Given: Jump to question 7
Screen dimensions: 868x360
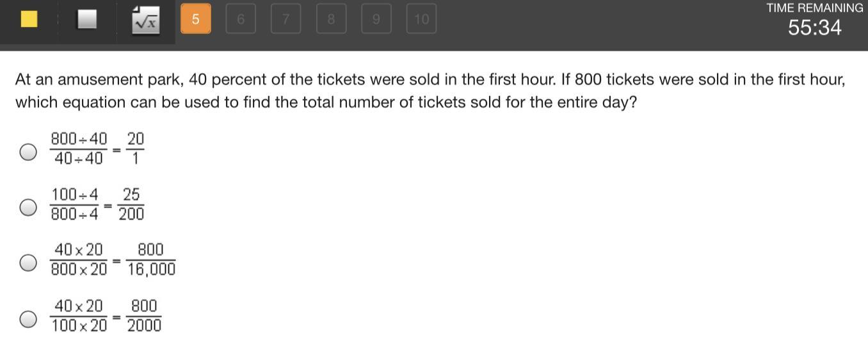Looking at the screenshot, I should pos(285,19).
